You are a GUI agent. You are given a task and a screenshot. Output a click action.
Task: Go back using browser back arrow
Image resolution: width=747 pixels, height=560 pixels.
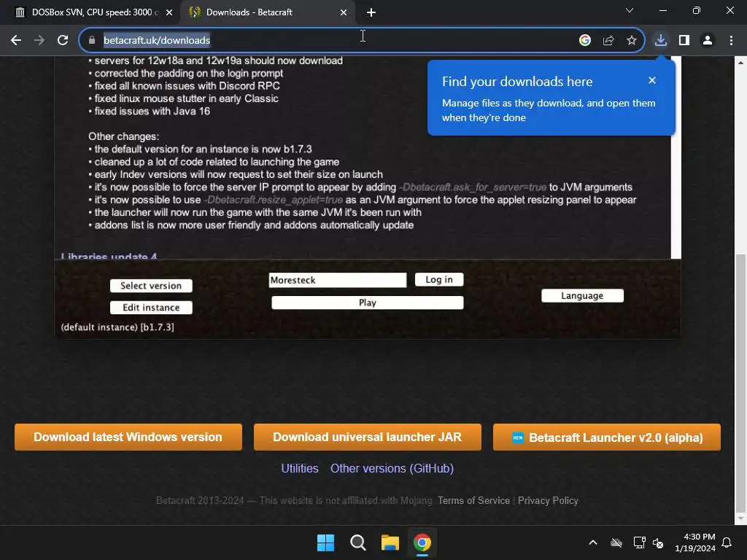coord(16,41)
